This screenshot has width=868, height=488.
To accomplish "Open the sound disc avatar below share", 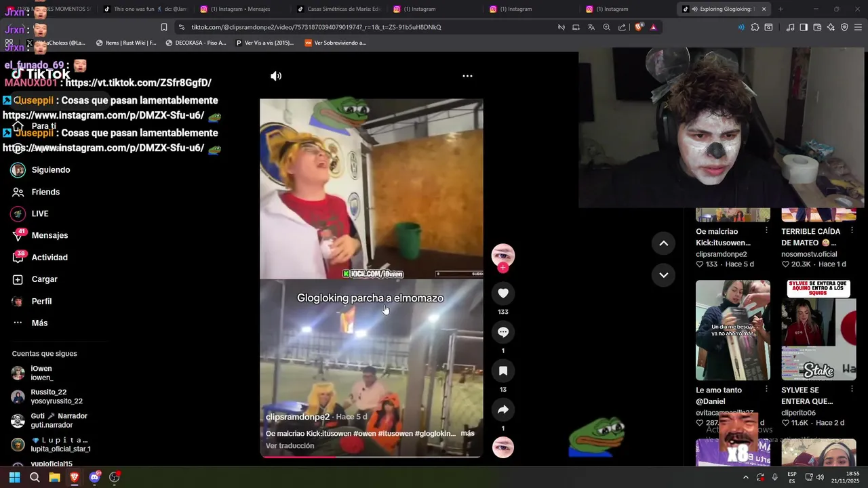I will [503, 447].
